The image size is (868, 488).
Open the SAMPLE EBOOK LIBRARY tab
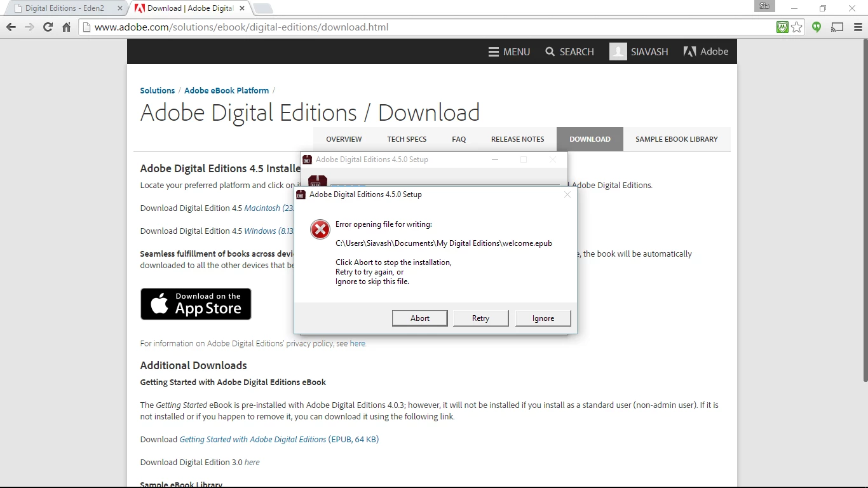click(677, 139)
